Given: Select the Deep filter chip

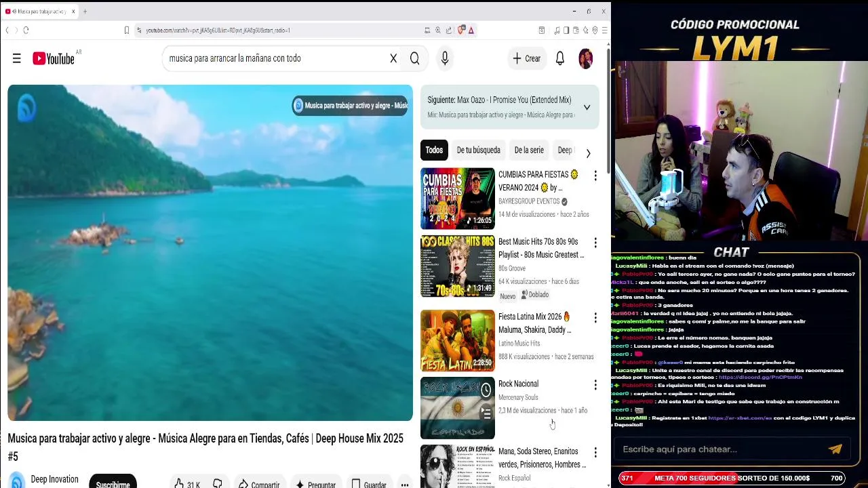Looking at the screenshot, I should [565, 150].
